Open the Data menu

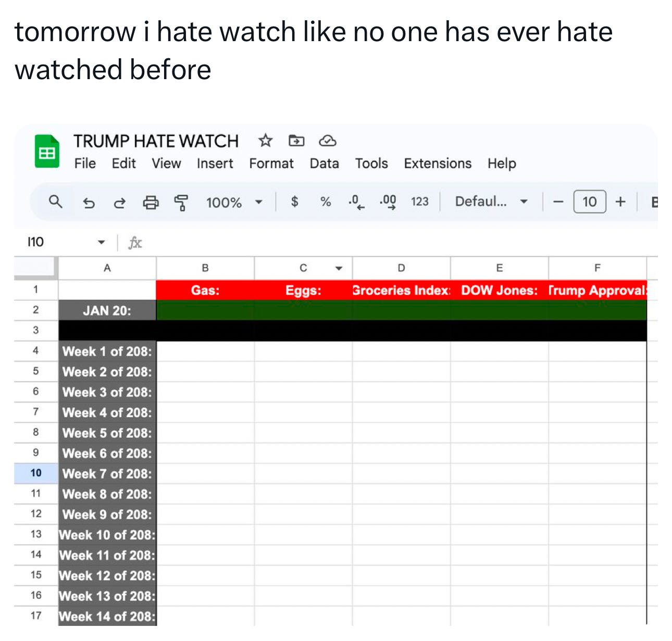pos(324,164)
